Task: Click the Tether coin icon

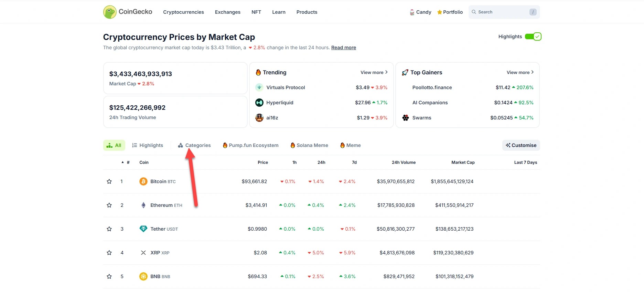Action: (x=143, y=229)
